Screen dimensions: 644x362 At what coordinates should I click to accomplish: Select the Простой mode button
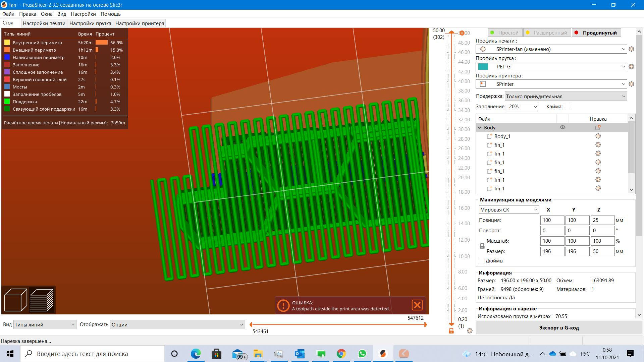(x=505, y=33)
